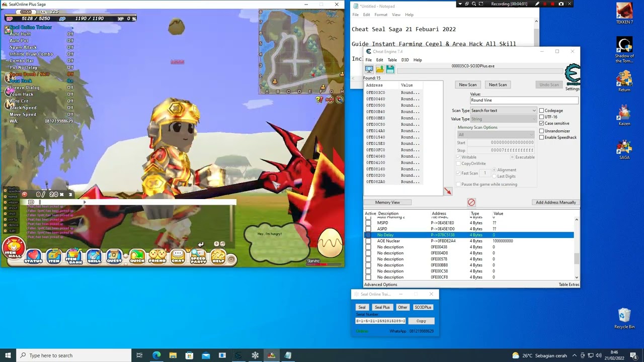The height and width of the screenshot is (362, 644).
Task: Open the Quick slot icon
Action: coord(136,257)
